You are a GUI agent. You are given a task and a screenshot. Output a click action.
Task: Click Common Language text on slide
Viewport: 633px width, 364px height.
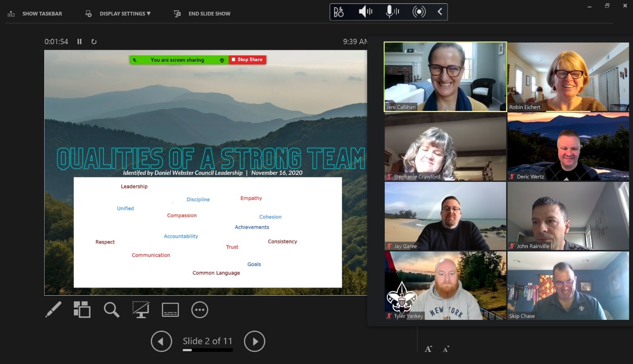pyautogui.click(x=216, y=273)
